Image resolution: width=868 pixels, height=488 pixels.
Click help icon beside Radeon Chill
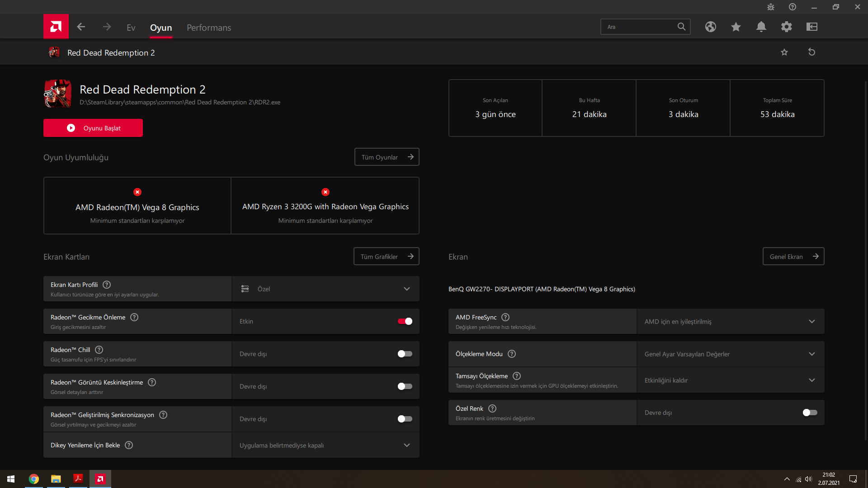(x=99, y=350)
